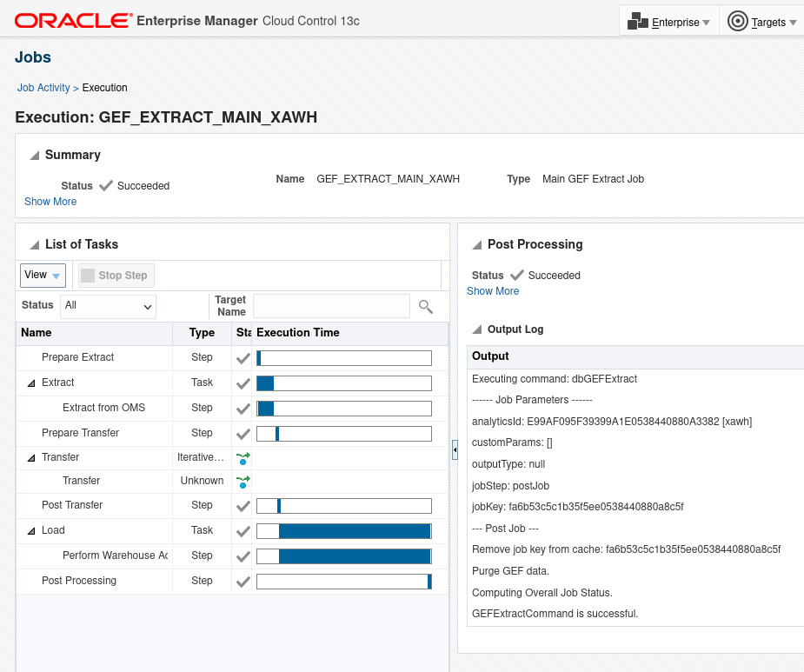Click Prepare Transfer status checkmark

coord(243,434)
